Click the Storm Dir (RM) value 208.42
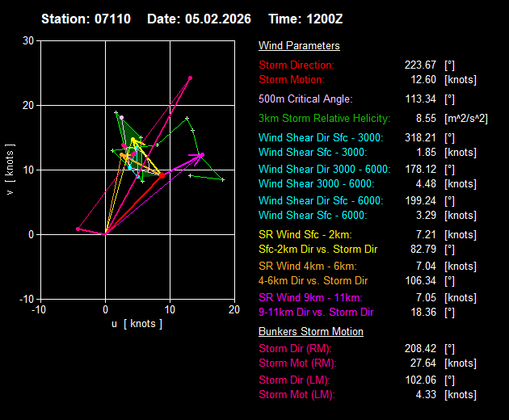This screenshot has width=509, height=420. point(420,348)
